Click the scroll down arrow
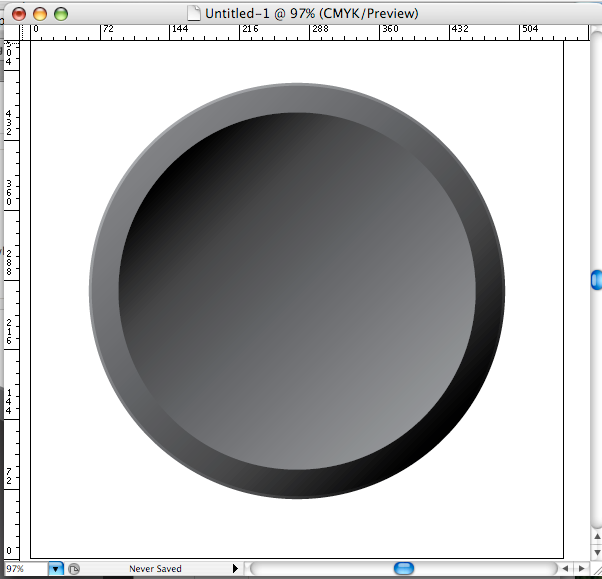Viewport: 602px width, 579px height. point(597,552)
